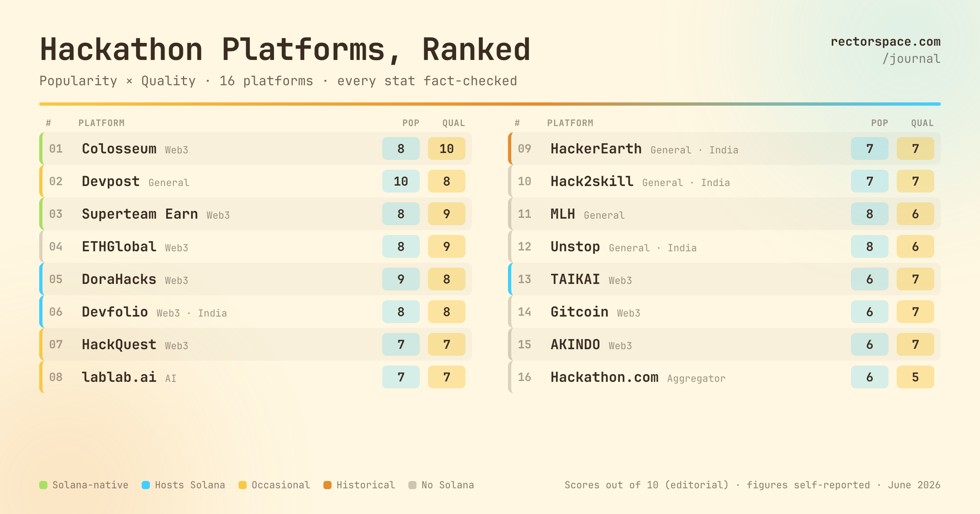Click Gitcoin's quality score 7
Screen dimensions: 980x514
pyautogui.click(x=915, y=312)
